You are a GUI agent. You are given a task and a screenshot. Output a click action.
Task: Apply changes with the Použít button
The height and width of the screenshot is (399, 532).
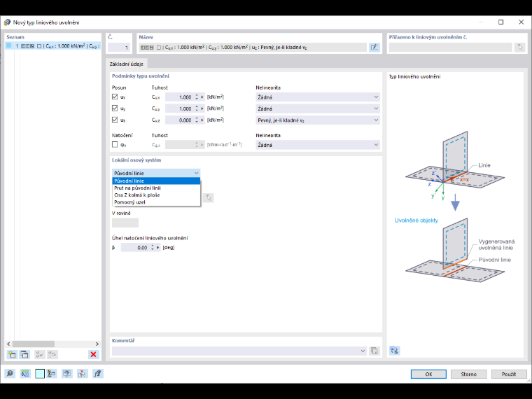509,374
